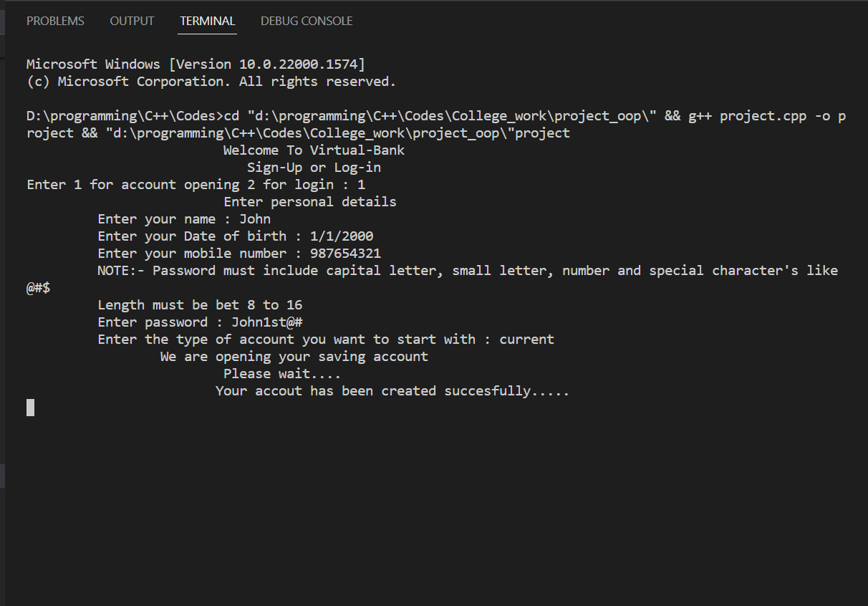Click the password John1st@# text
This screenshot has width=868, height=606.
click(x=266, y=322)
